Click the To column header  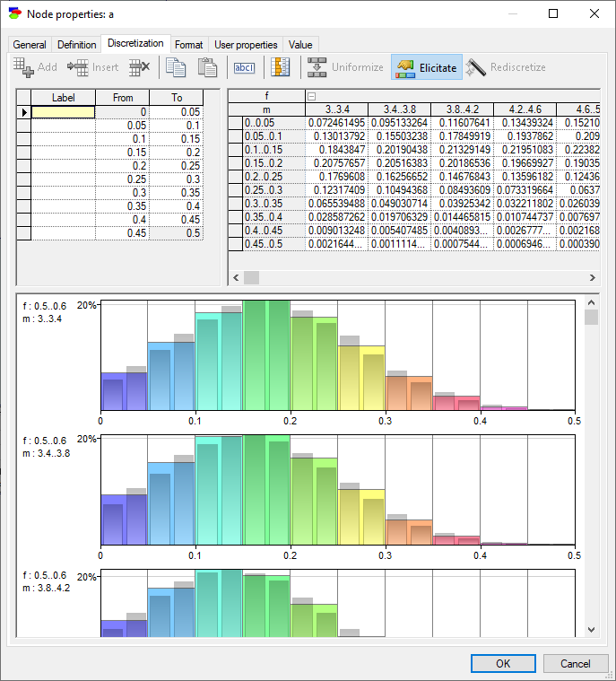click(x=177, y=97)
